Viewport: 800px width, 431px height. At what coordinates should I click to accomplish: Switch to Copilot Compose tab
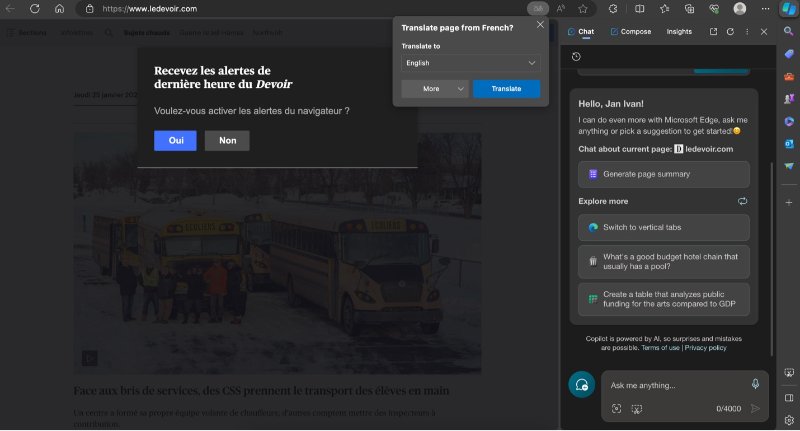631,32
